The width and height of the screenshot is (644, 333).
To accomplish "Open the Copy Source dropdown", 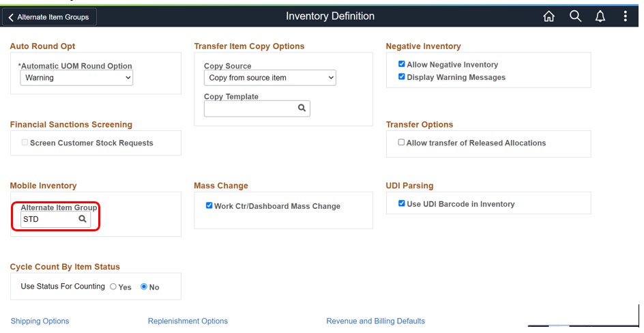I will tap(269, 78).
